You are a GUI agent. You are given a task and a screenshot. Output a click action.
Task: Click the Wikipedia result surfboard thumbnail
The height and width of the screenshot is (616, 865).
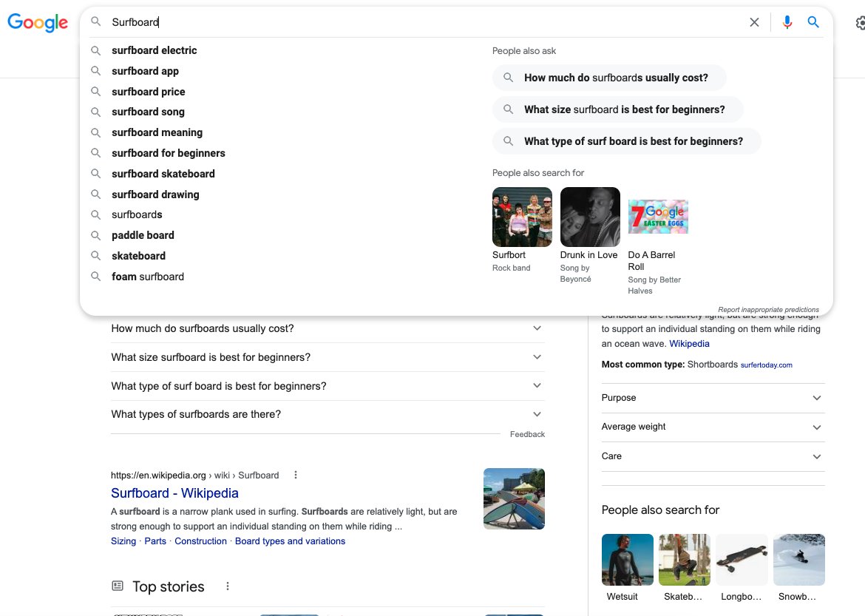(514, 499)
